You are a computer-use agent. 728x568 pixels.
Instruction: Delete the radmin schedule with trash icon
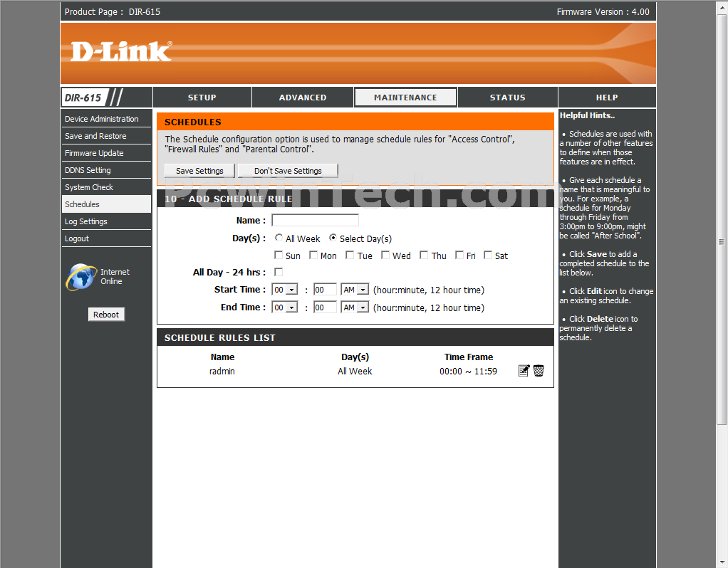[x=539, y=371]
